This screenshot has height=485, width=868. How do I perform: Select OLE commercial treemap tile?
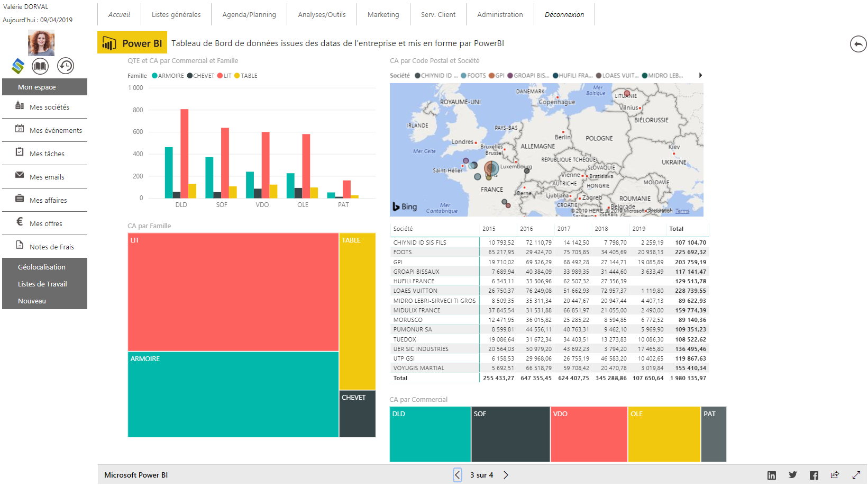664,434
